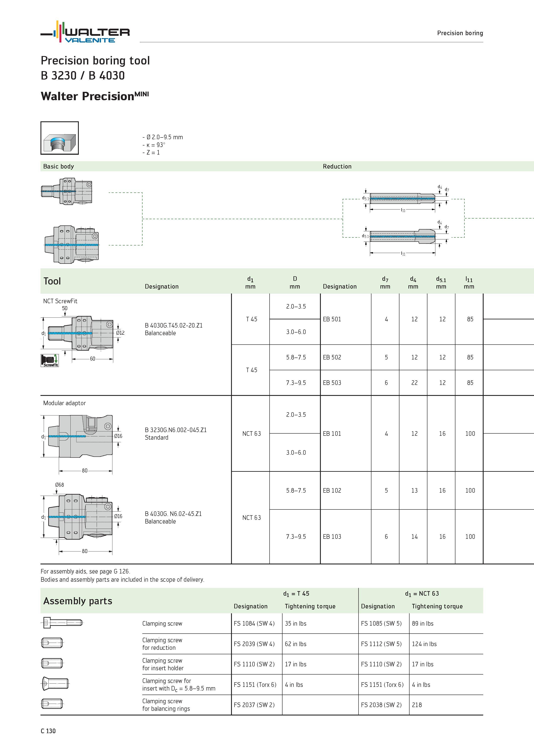The width and height of the screenshot is (534, 756).
Task: Click the 'Clamping screw for balancing rings' label
Action: tap(166, 705)
